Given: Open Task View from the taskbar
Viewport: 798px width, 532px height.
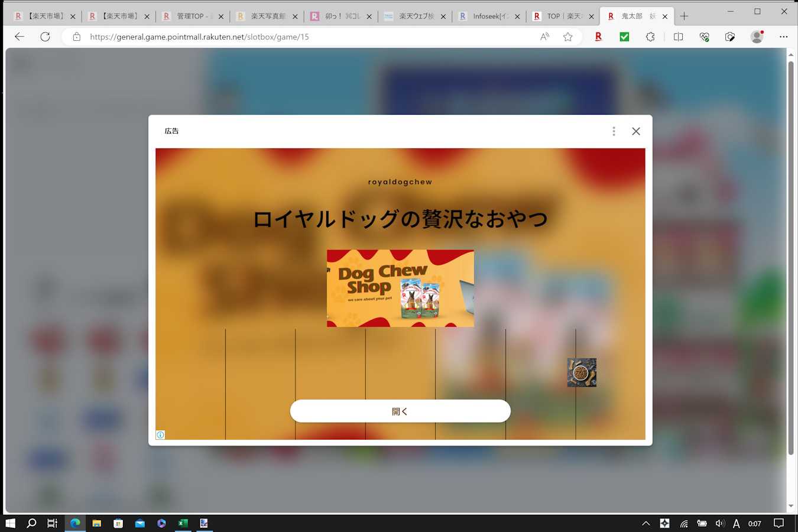Looking at the screenshot, I should (53, 523).
